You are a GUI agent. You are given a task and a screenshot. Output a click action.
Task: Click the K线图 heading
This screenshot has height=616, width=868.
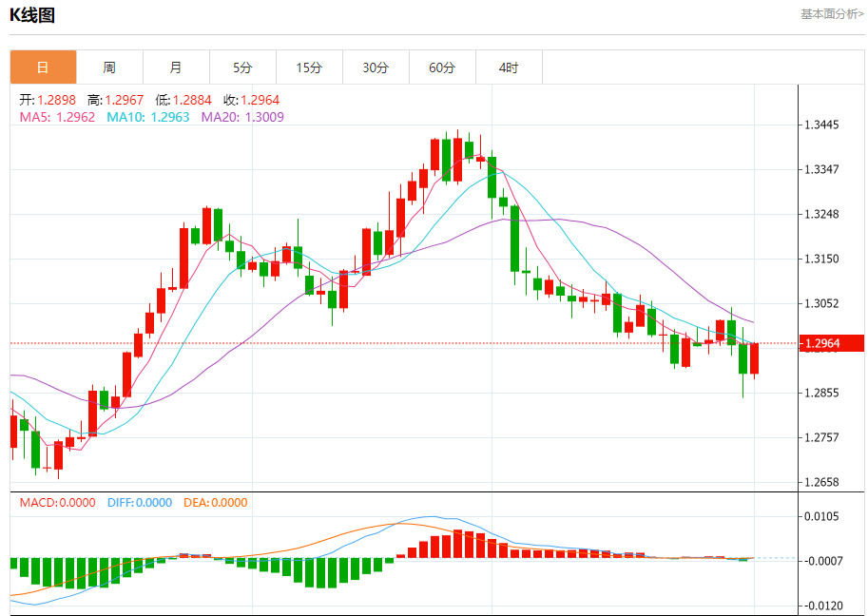click(32, 14)
